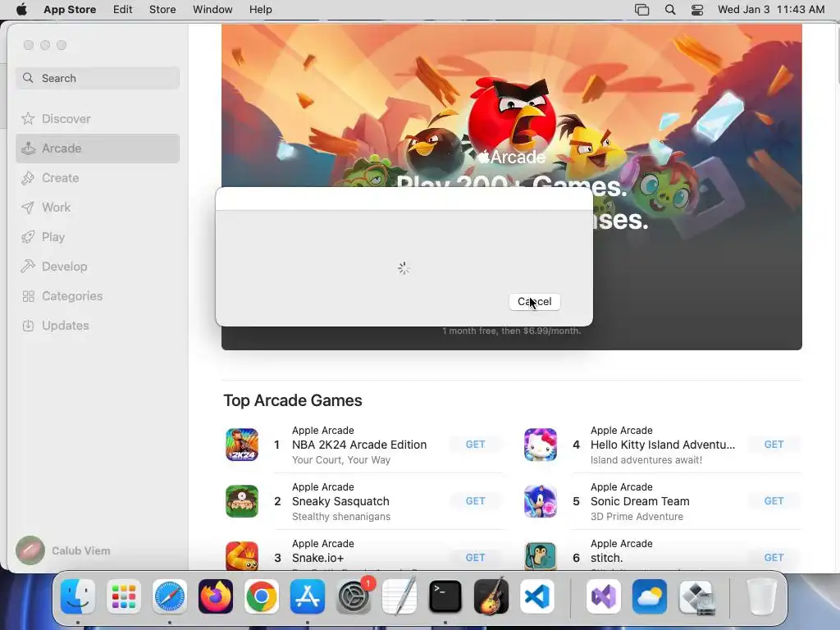Image resolution: width=840 pixels, height=630 pixels.
Task: Get NBA 2K24 Arcade Edition
Action: (x=475, y=445)
